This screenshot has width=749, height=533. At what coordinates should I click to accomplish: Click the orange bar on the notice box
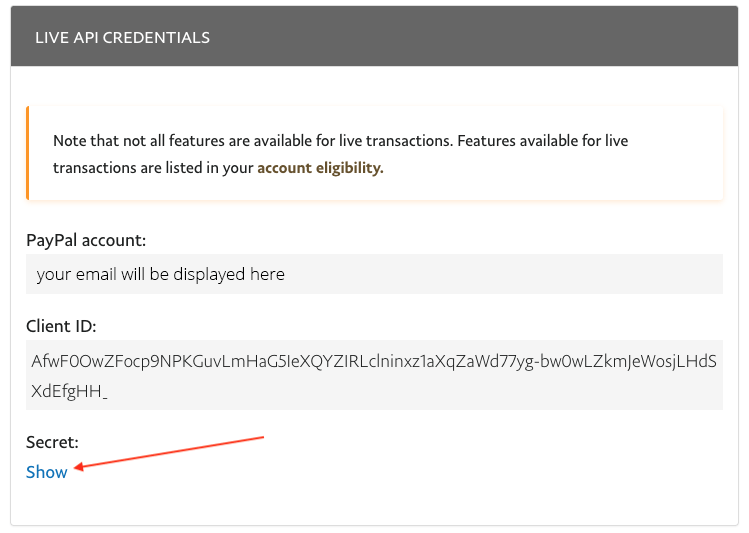(x=28, y=153)
